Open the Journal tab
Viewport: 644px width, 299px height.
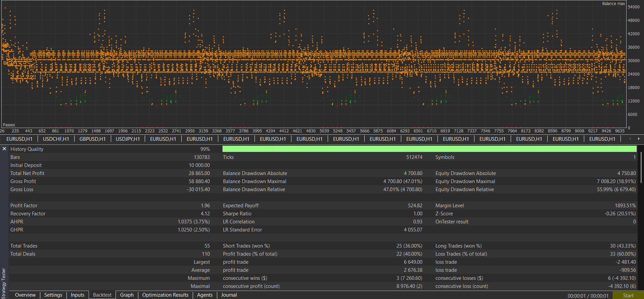(229, 295)
